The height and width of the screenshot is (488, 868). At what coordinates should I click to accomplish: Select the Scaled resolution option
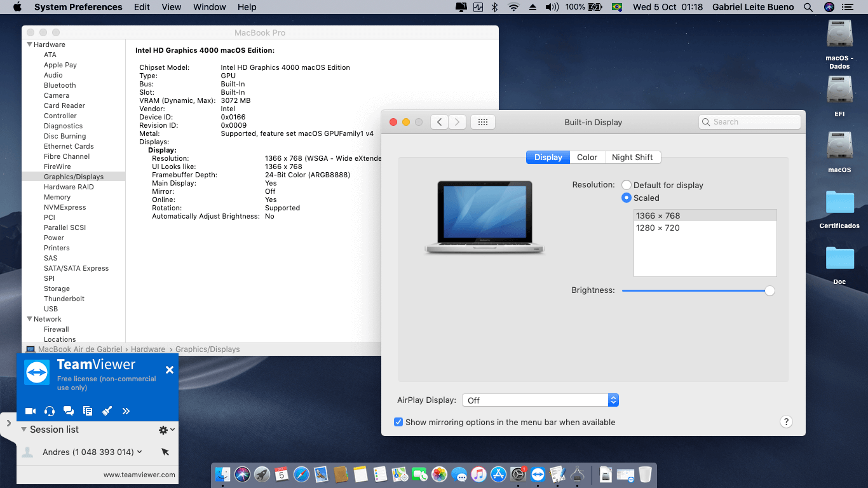click(627, 198)
